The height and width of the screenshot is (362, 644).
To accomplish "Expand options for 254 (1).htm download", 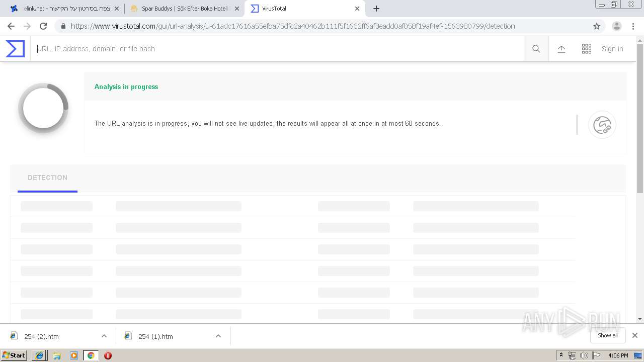I will coord(218,336).
